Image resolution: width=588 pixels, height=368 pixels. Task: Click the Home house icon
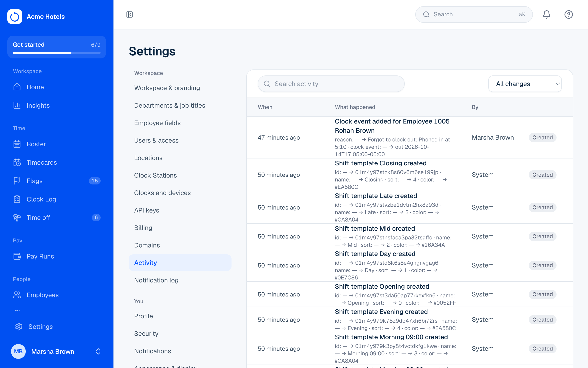(x=17, y=87)
